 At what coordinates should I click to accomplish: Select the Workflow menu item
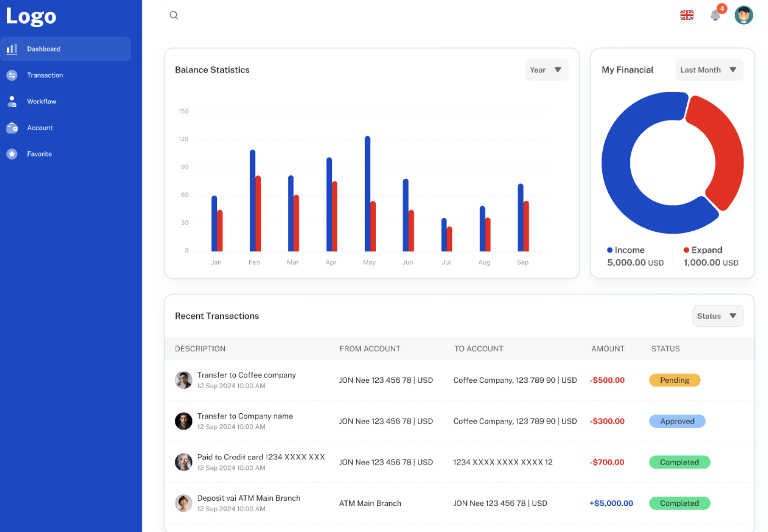42,101
